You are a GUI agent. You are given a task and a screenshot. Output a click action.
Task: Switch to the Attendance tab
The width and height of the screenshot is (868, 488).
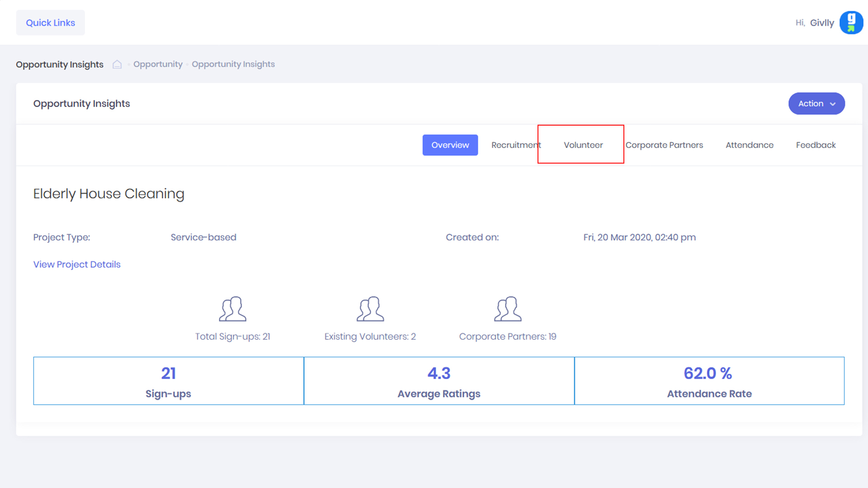tap(749, 145)
